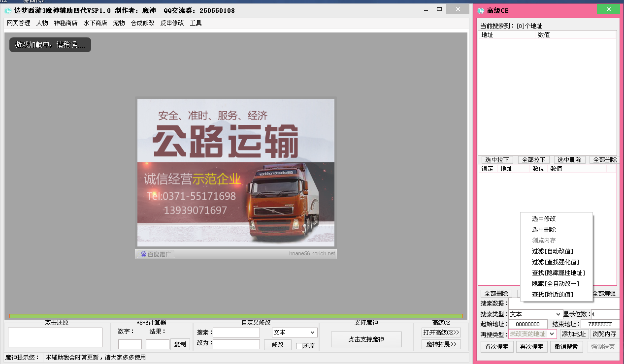Click the 添加地址 button
Screen dimensions: 624x364
click(574, 334)
